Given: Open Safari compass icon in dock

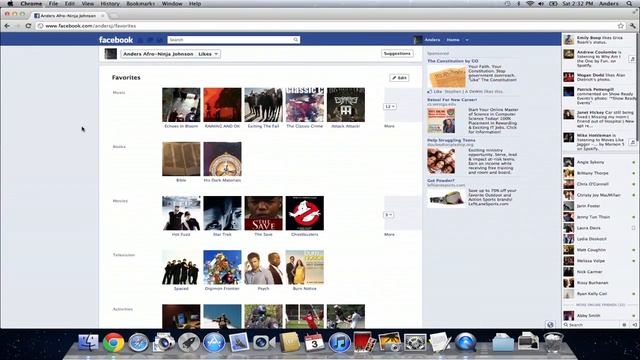Looking at the screenshot, I should pos(138,342).
